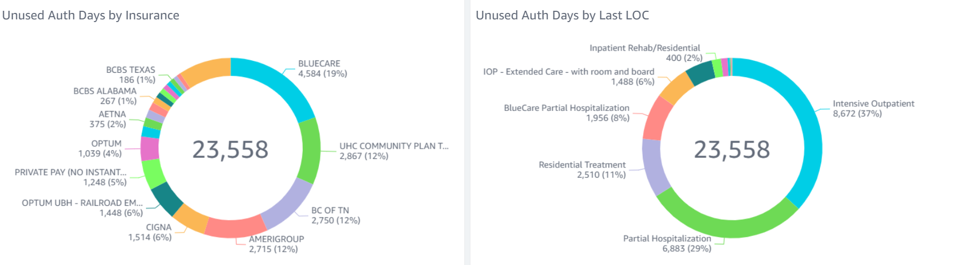Select the green UHC Community Plan segment
The width and height of the screenshot is (980, 265).
[x=310, y=151]
